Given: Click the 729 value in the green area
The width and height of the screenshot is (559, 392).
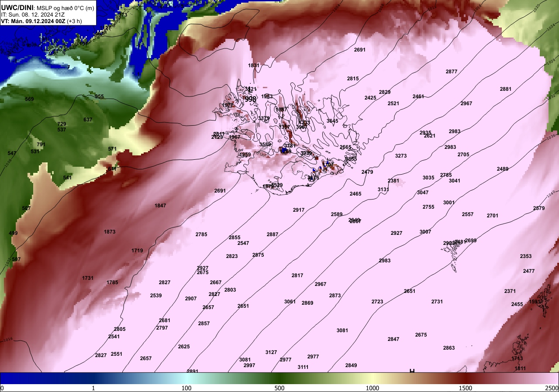Looking at the screenshot, I should pyautogui.click(x=62, y=124).
